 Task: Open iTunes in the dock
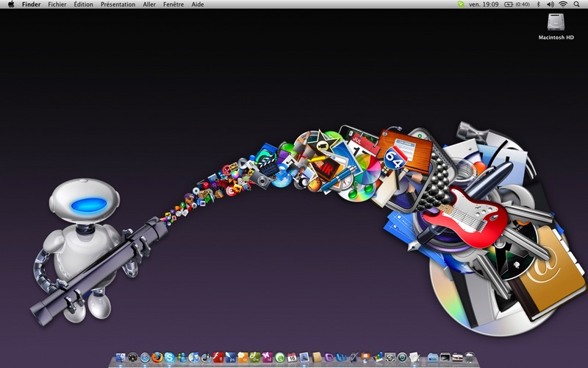(x=194, y=357)
